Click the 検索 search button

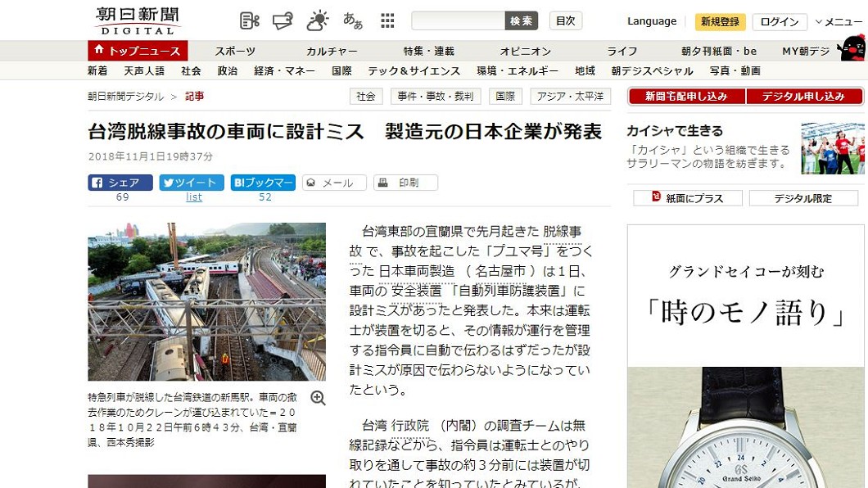point(522,21)
